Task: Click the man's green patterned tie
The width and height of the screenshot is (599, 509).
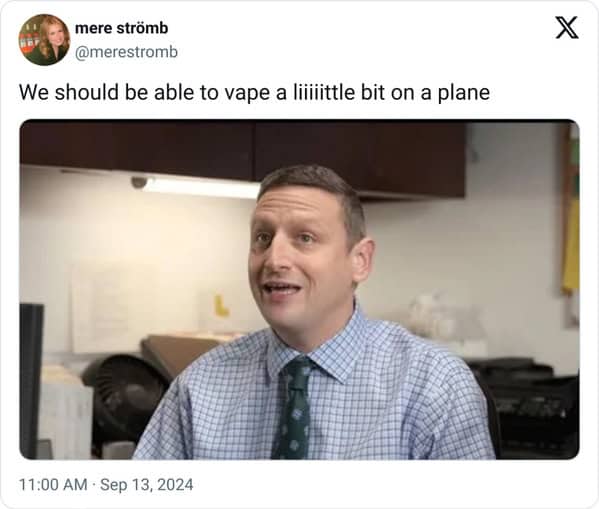Action: click(x=293, y=408)
